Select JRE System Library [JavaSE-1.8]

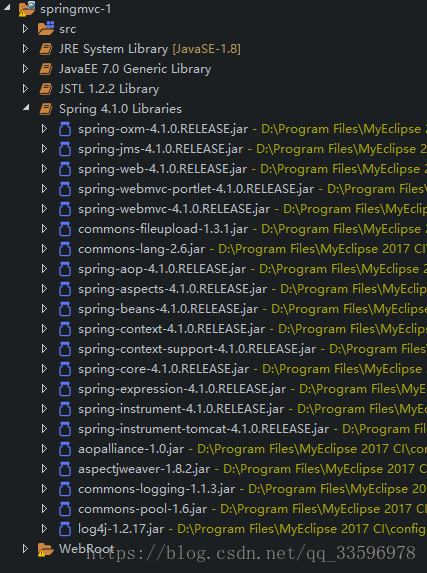(150, 49)
